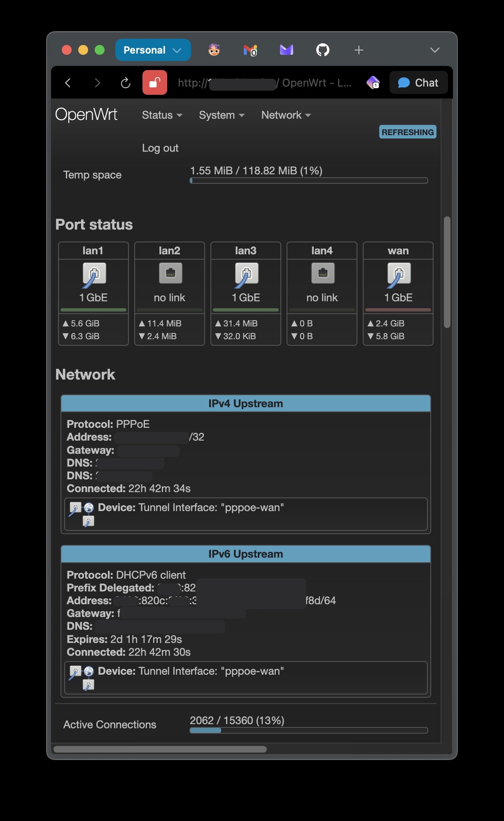This screenshot has height=821, width=504.
Task: Select the lan3 port heading
Action: 246,251
